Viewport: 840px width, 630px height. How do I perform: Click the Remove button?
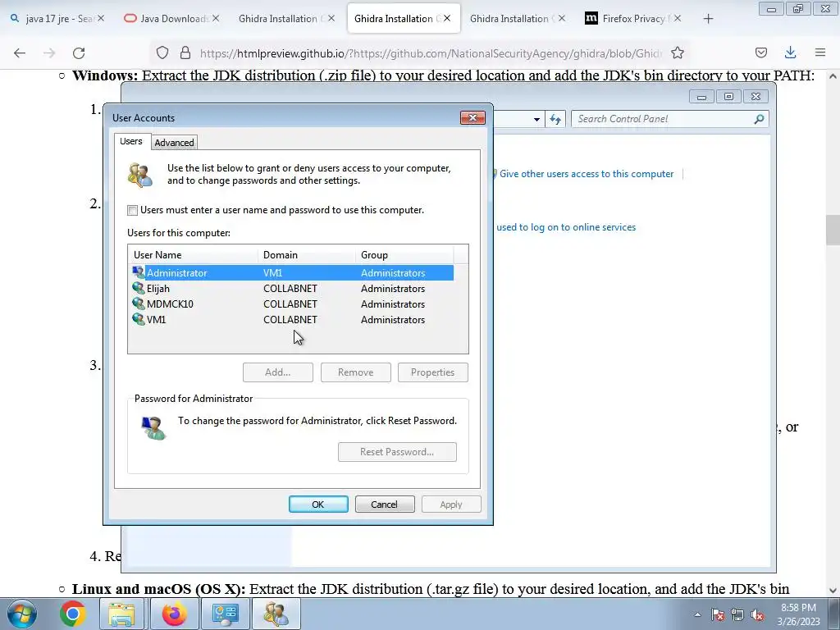pos(356,372)
